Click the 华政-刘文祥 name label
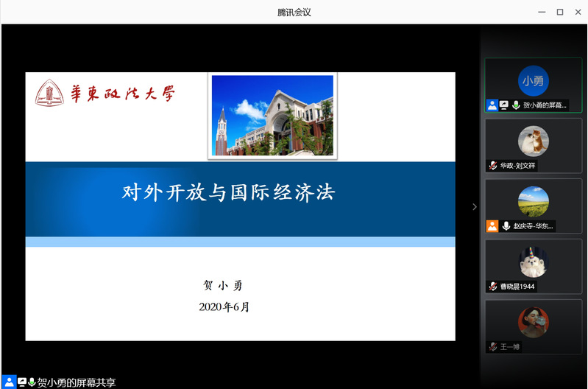The height and width of the screenshot is (389, 588). (x=517, y=166)
